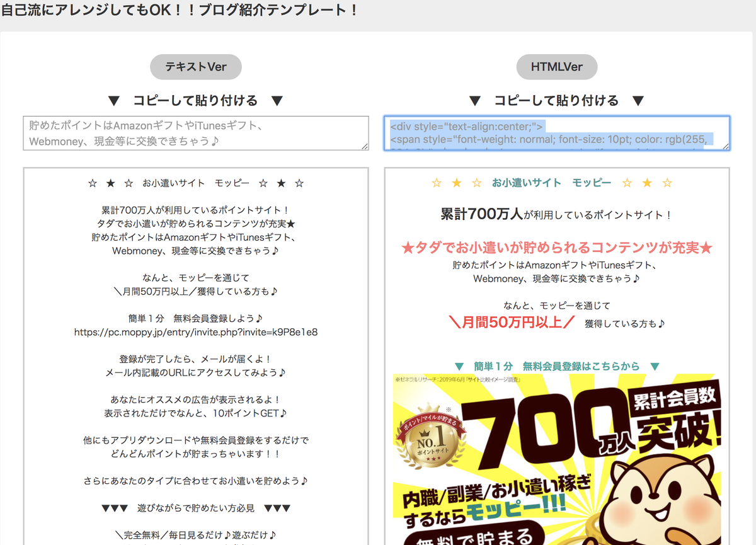Click the line どんどんポイントが貯まっちゃいます！！
Image resolution: width=756 pixels, height=545 pixels.
point(196,454)
